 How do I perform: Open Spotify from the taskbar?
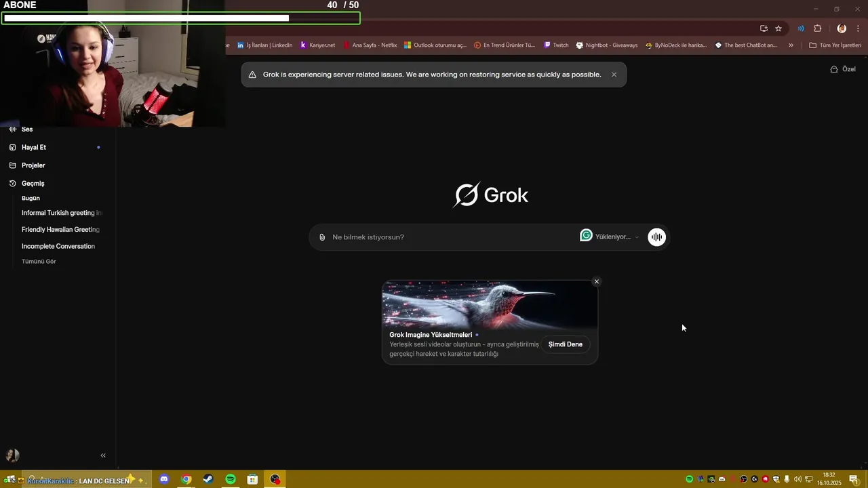pyautogui.click(x=231, y=479)
